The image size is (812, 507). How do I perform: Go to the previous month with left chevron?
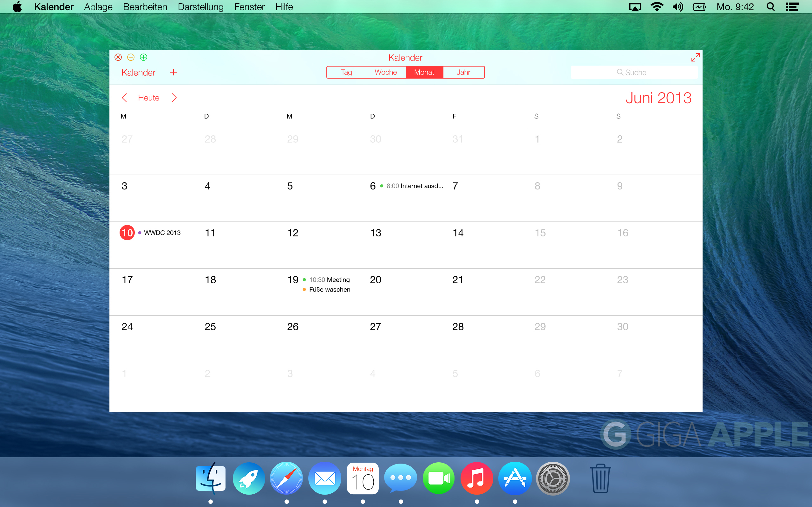tap(124, 98)
